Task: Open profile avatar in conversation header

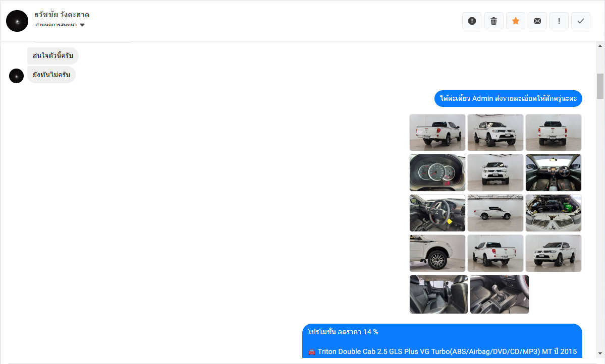Action: (17, 21)
